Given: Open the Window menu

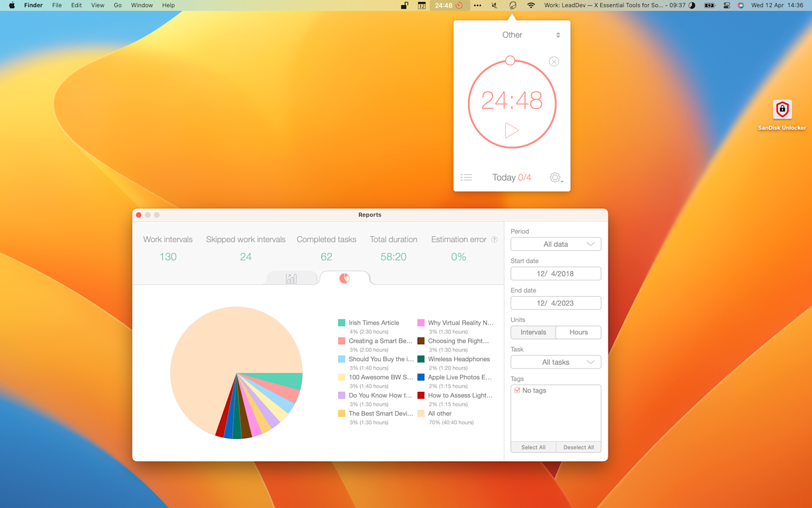Looking at the screenshot, I should click(142, 5).
